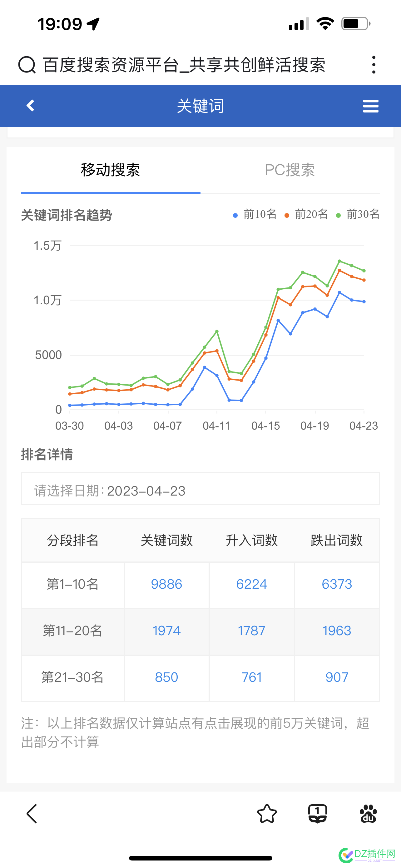Click the 关键词数 column header

[x=166, y=540]
